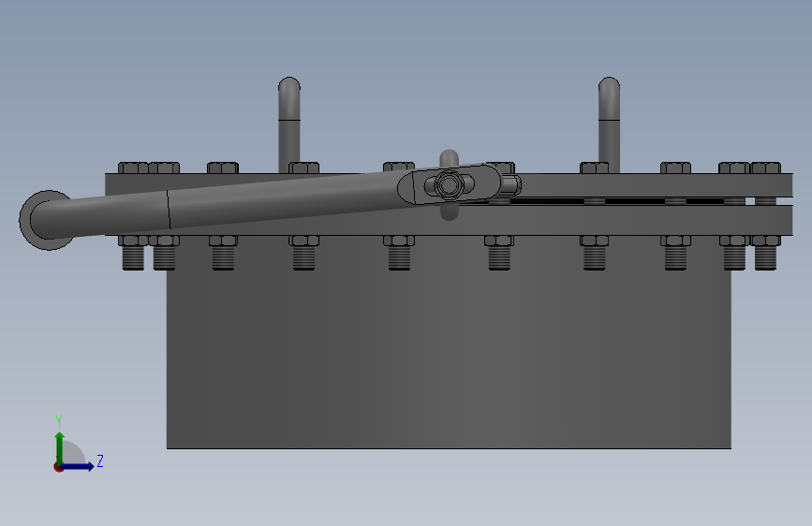This screenshot has height=526, width=812.
Task: Select the left upright lifting handle
Action: pyautogui.click(x=289, y=124)
